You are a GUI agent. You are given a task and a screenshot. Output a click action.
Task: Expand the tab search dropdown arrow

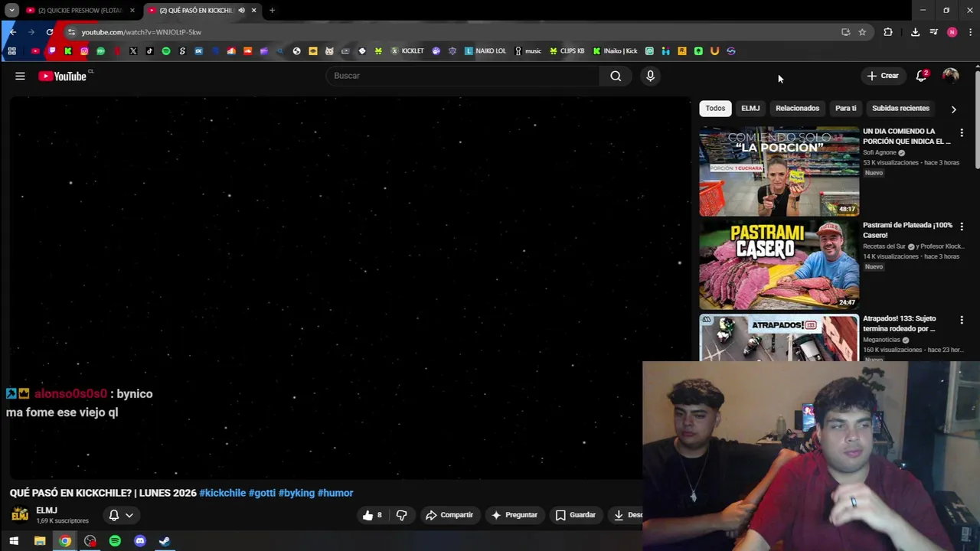point(11,10)
